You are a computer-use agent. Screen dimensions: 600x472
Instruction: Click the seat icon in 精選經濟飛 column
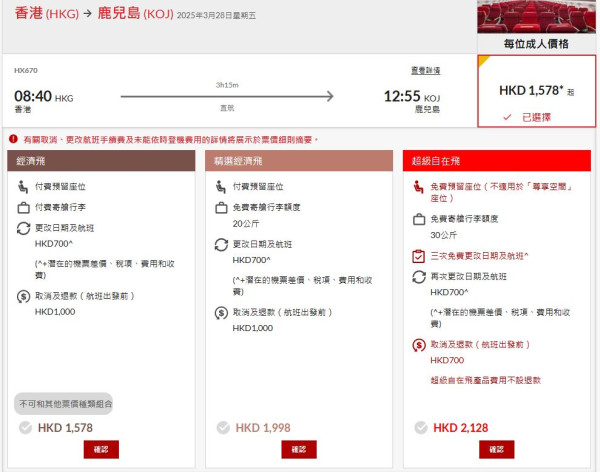click(221, 187)
